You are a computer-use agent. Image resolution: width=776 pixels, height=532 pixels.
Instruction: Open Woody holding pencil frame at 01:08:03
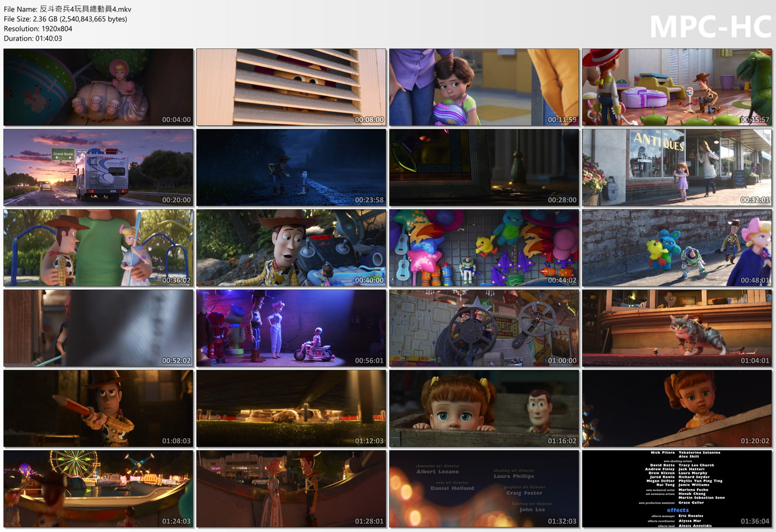(x=98, y=408)
